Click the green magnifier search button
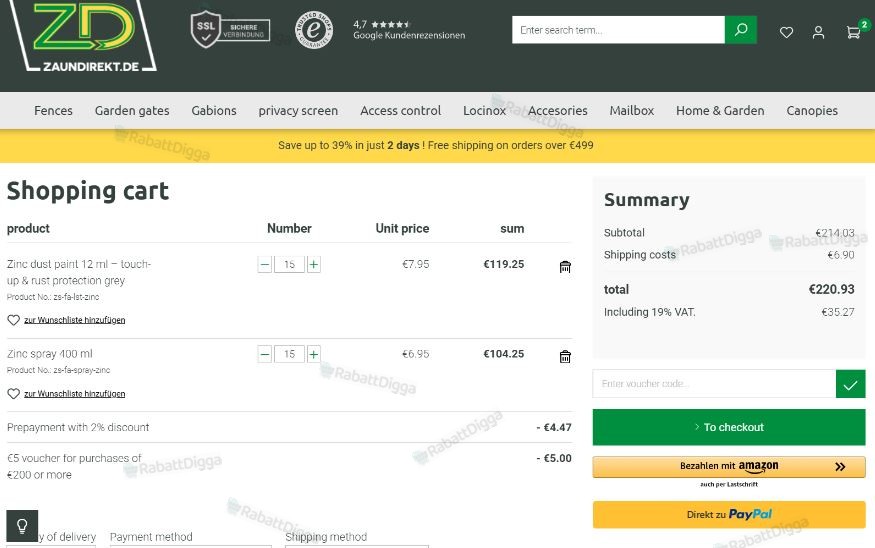The image size is (875, 548). click(741, 30)
